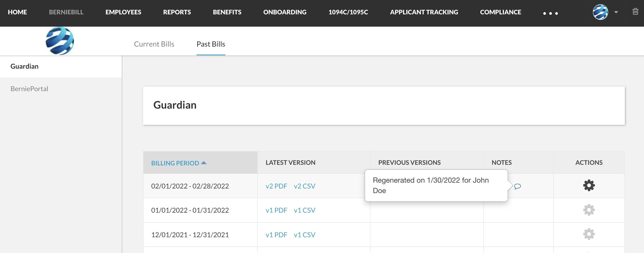
Task: Go to HOME in the navbar
Action: pyautogui.click(x=17, y=12)
